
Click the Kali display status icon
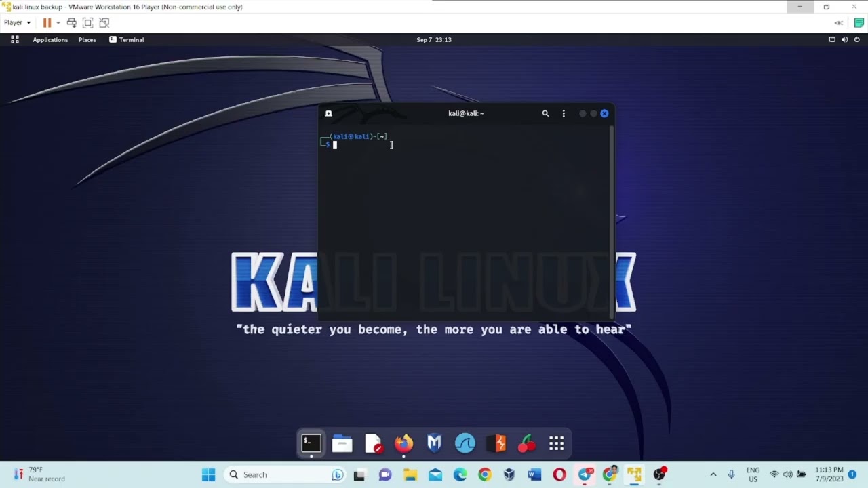pos(832,39)
